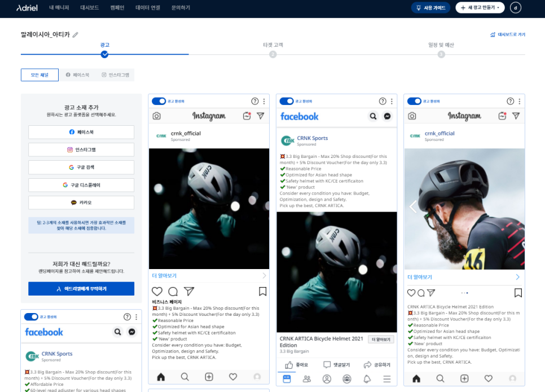Add 카카오 ad creative button
545x392 pixels.
pyautogui.click(x=81, y=202)
